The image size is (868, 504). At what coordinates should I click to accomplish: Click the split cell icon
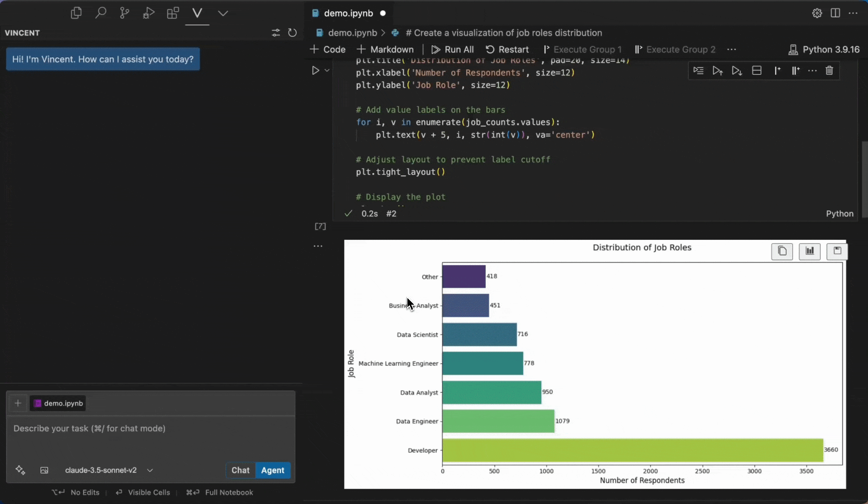pyautogui.click(x=757, y=70)
